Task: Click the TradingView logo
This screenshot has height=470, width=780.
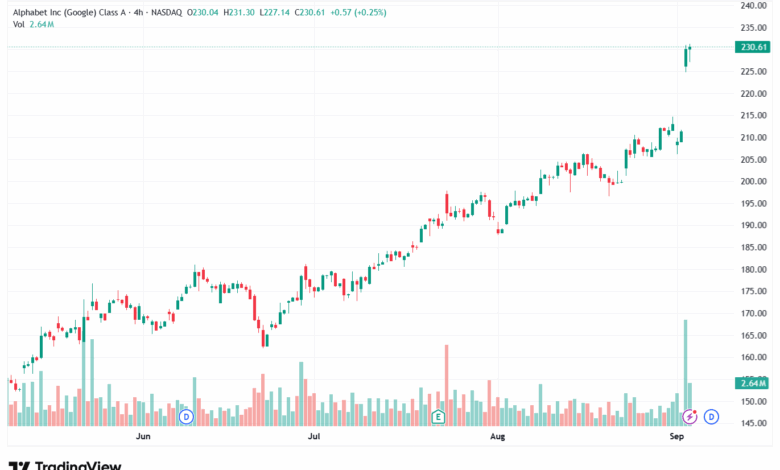Action: [65, 465]
